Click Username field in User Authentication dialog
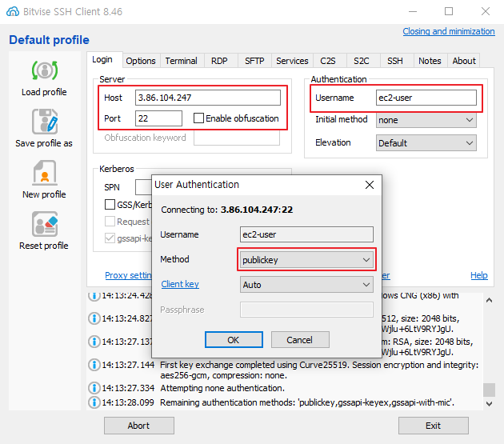This screenshot has width=504, height=444. [306, 234]
